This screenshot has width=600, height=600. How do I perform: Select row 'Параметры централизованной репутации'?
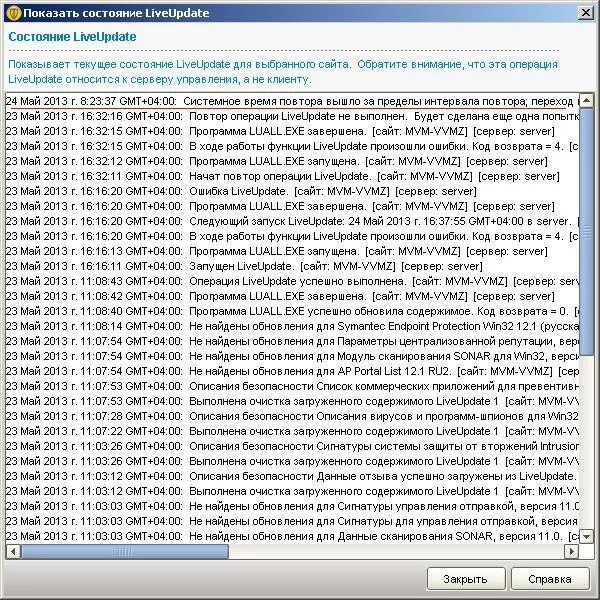[292, 341]
